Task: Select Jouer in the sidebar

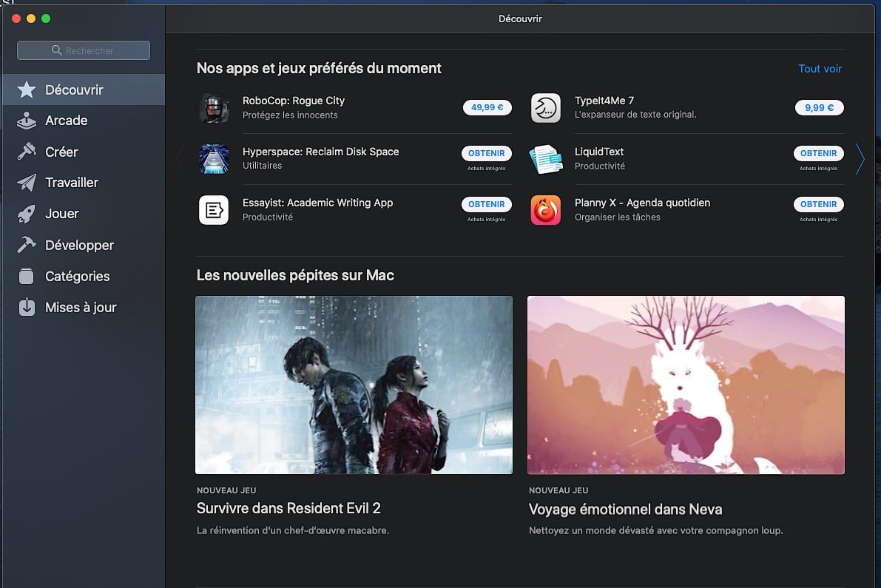Action: pos(84,214)
